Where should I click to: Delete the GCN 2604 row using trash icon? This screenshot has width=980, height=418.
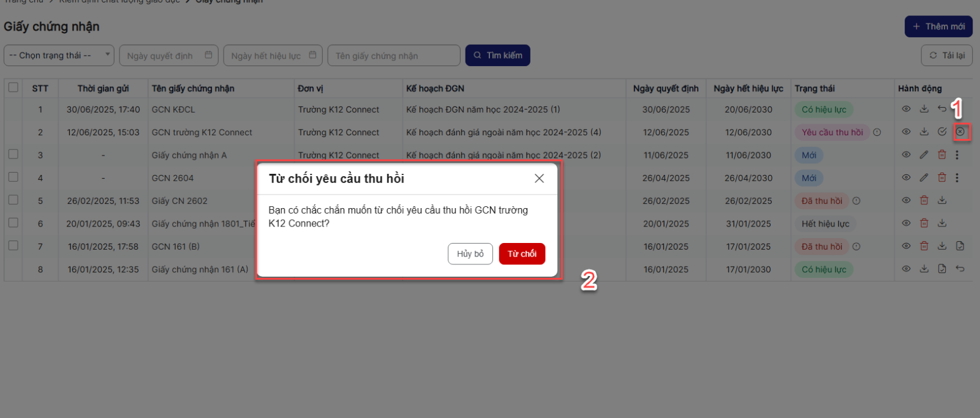pyautogui.click(x=942, y=177)
